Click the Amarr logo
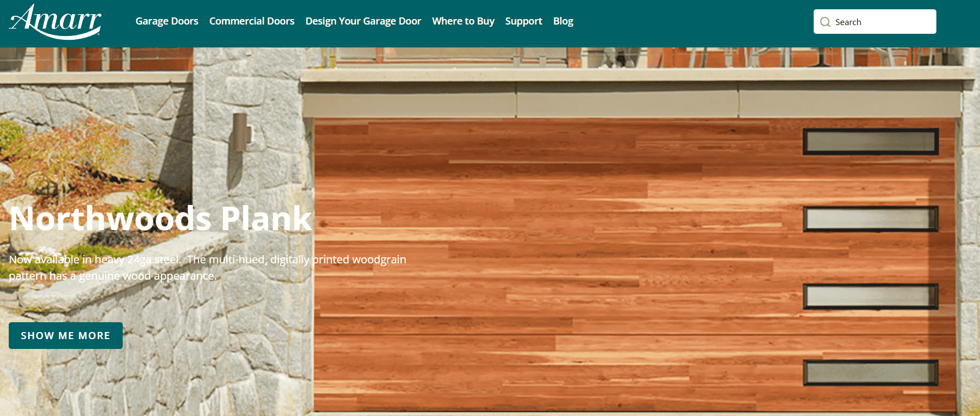 (56, 22)
